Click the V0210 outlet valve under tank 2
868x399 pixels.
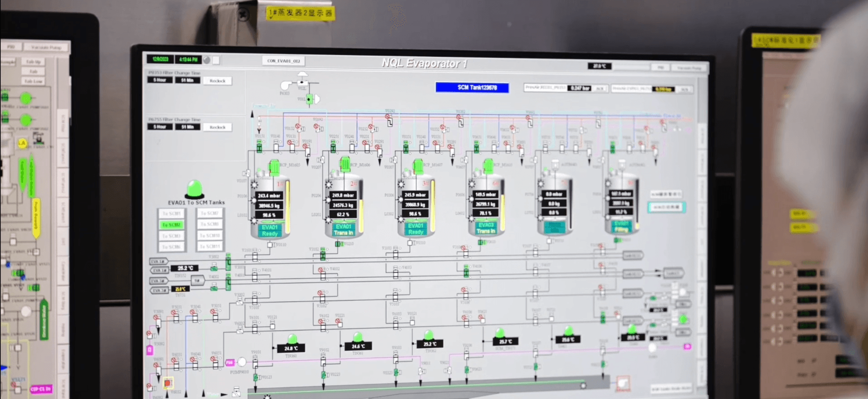[x=339, y=244]
